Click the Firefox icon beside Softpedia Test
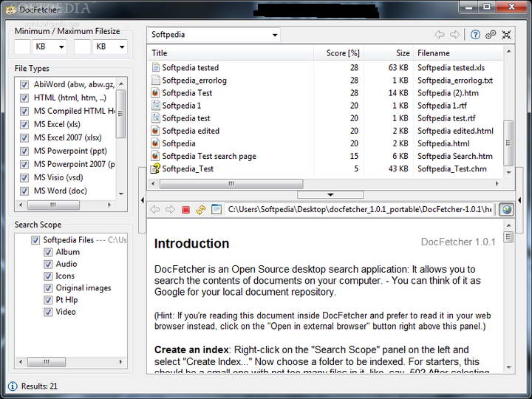532x399 pixels. pyautogui.click(x=155, y=92)
